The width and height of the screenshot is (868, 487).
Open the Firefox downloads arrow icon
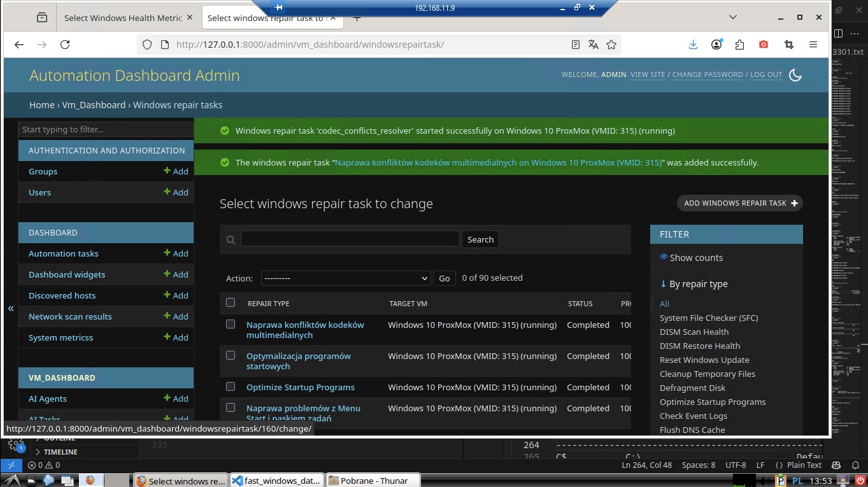[x=694, y=45]
